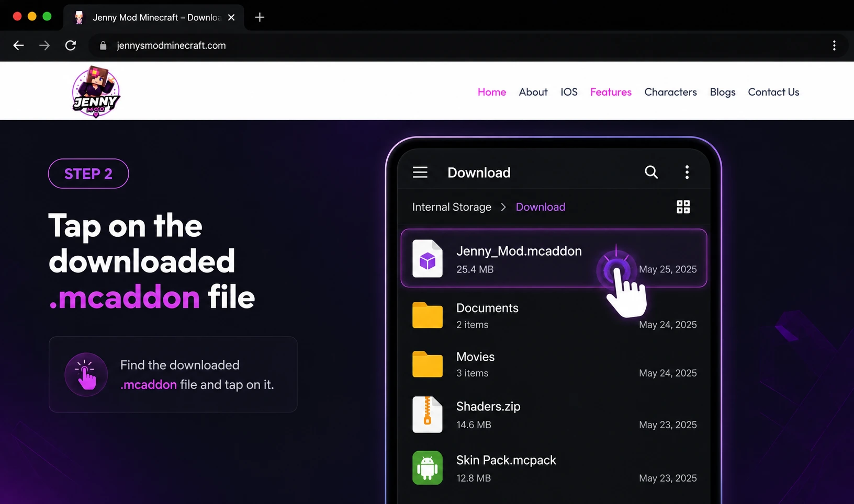
Task: Click the 'Tap on the' heading line
Action: pos(126,226)
